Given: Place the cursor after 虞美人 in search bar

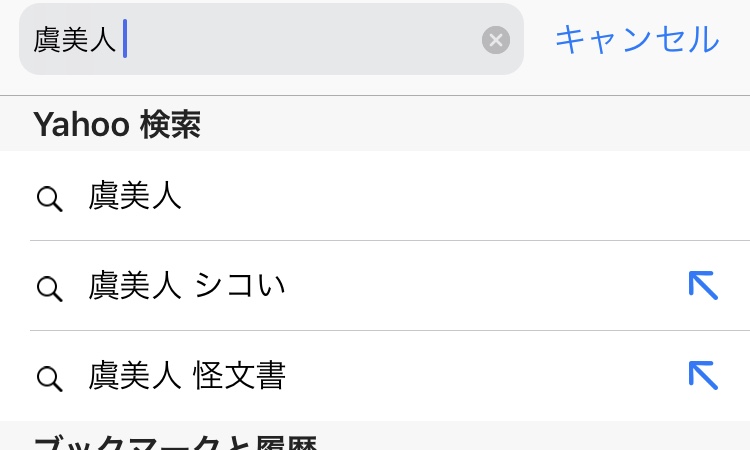Looking at the screenshot, I should coord(123,41).
